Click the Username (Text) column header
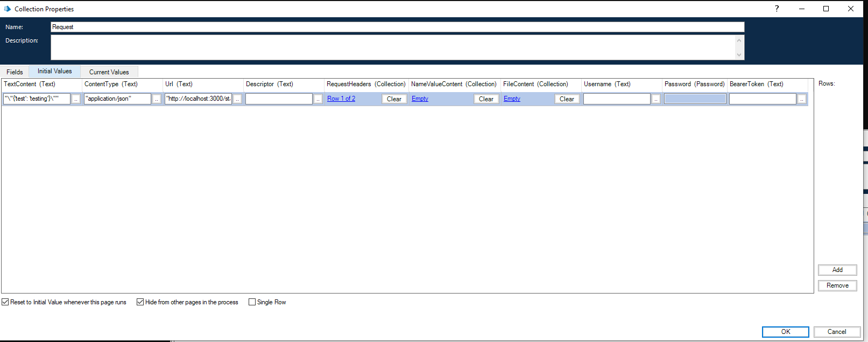The width and height of the screenshot is (868, 342). pos(622,85)
